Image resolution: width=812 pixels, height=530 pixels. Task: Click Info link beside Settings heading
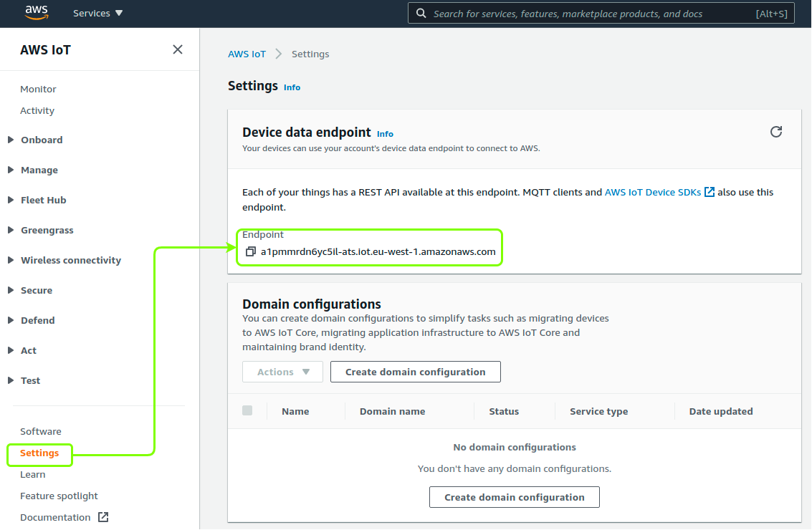292,87
